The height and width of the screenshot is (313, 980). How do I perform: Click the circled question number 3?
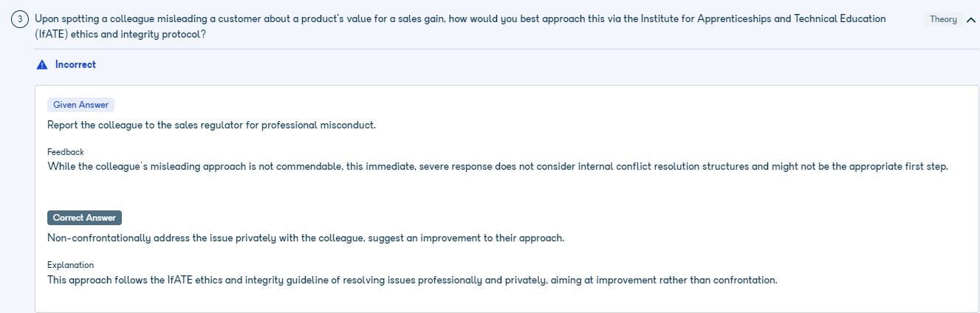pyautogui.click(x=20, y=20)
